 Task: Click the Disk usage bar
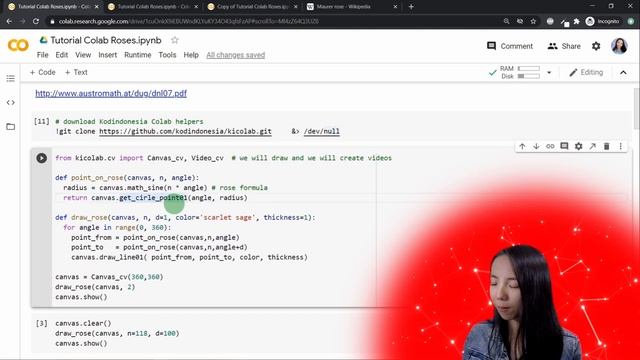pos(529,76)
